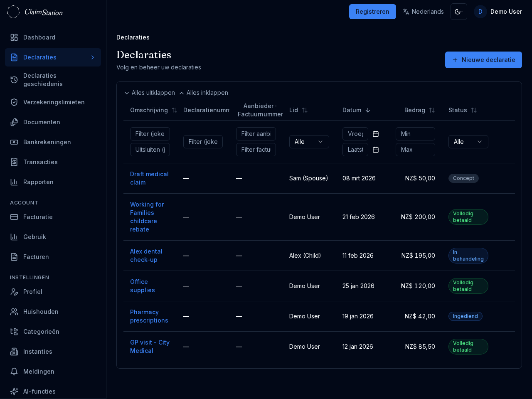Toggle dark mode with moon icon
The image size is (532, 399).
tap(458, 12)
